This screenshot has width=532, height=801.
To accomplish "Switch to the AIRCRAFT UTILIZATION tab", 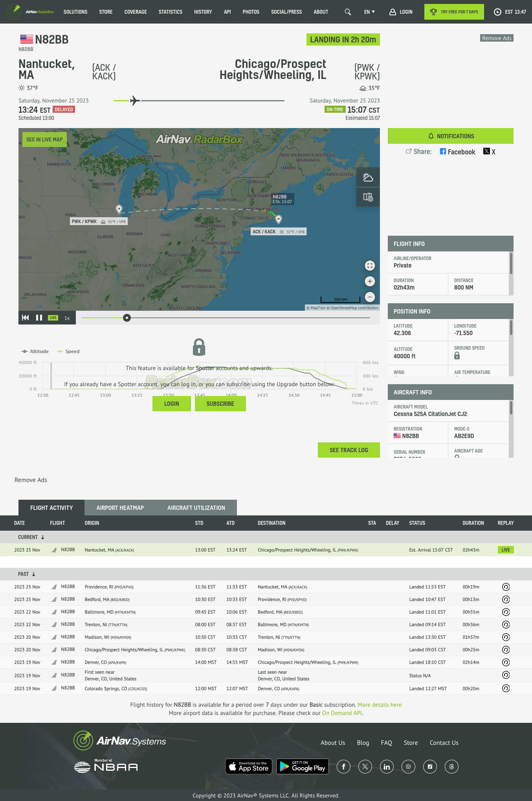I will point(196,508).
